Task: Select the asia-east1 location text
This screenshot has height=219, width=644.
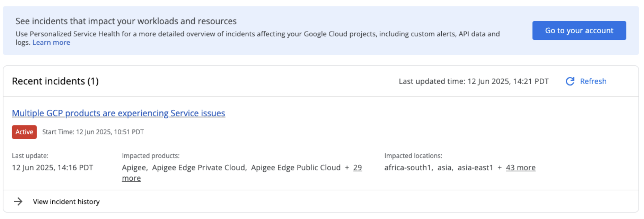Action: tap(475, 168)
